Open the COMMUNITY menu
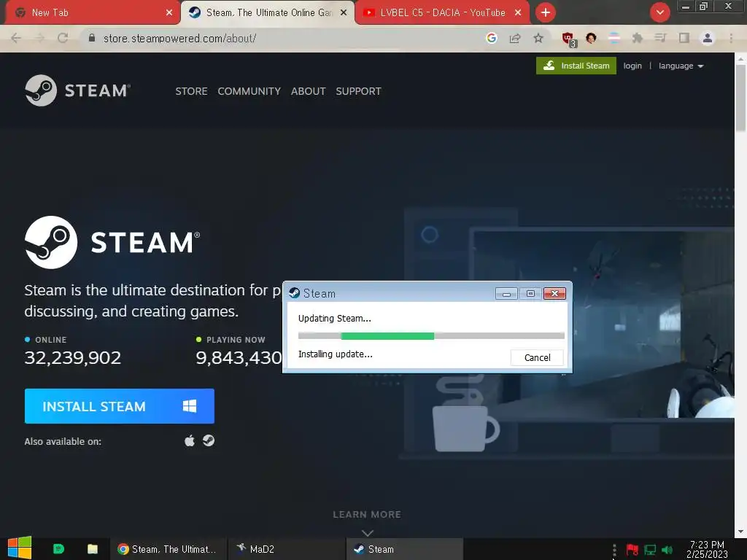This screenshot has width=747, height=560. [249, 91]
